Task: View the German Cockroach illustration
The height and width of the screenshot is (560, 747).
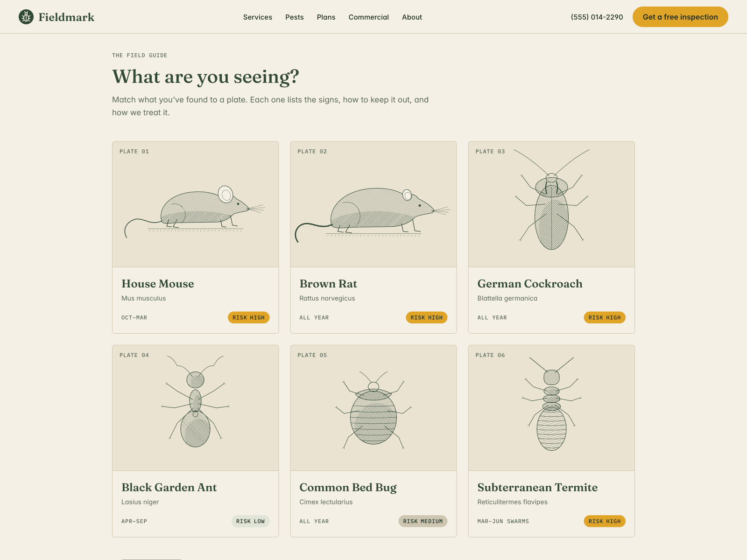Action: (x=551, y=204)
